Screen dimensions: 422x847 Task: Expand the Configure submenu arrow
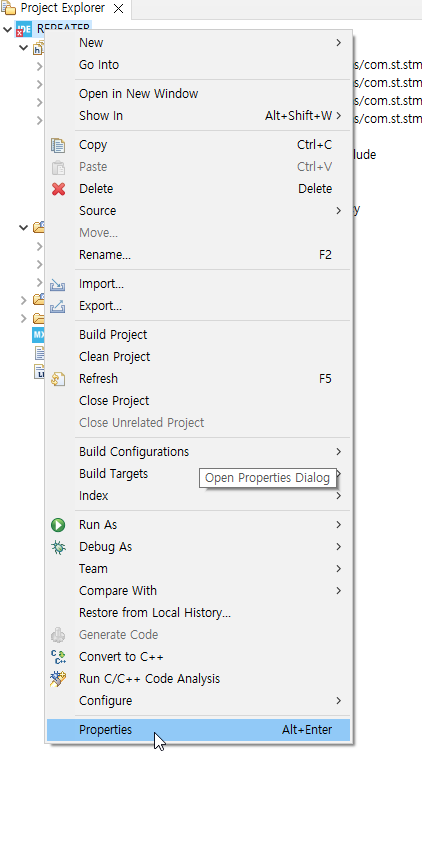pyautogui.click(x=339, y=701)
